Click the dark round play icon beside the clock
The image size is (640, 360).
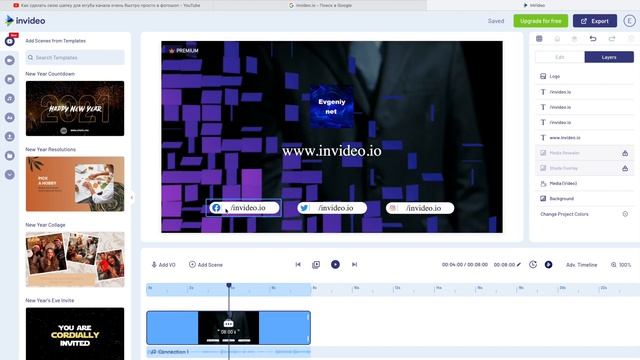click(549, 265)
